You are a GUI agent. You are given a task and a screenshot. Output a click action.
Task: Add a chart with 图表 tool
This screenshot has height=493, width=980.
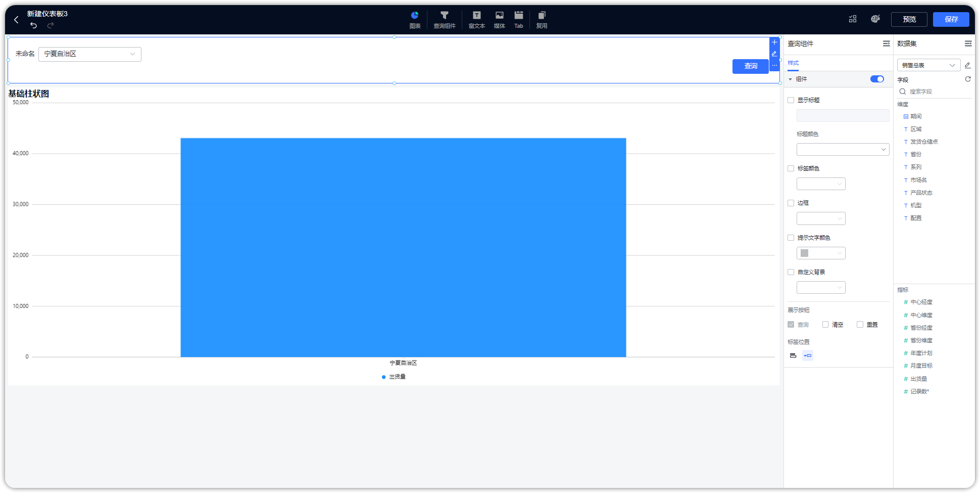coord(415,20)
